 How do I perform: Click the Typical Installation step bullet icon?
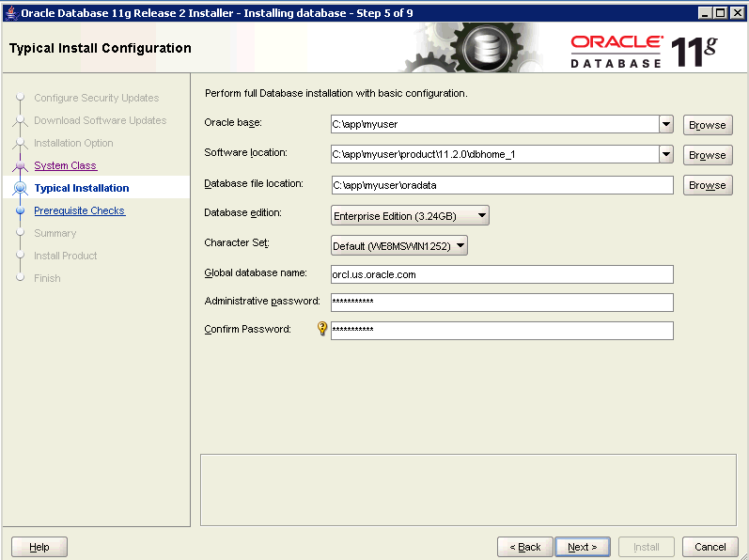pos(20,188)
